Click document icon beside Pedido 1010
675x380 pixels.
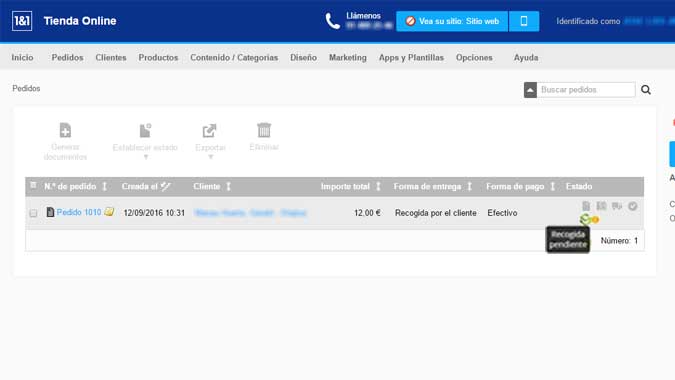coord(50,212)
